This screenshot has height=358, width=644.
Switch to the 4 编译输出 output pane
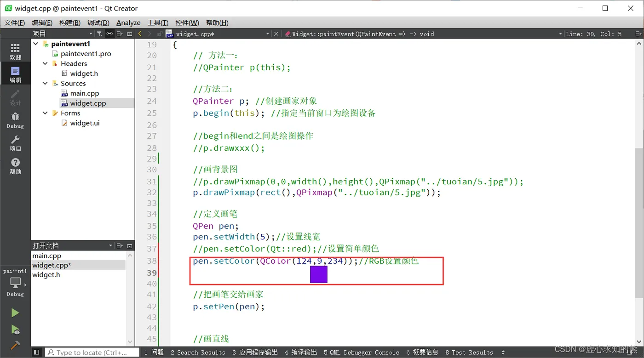(301, 352)
